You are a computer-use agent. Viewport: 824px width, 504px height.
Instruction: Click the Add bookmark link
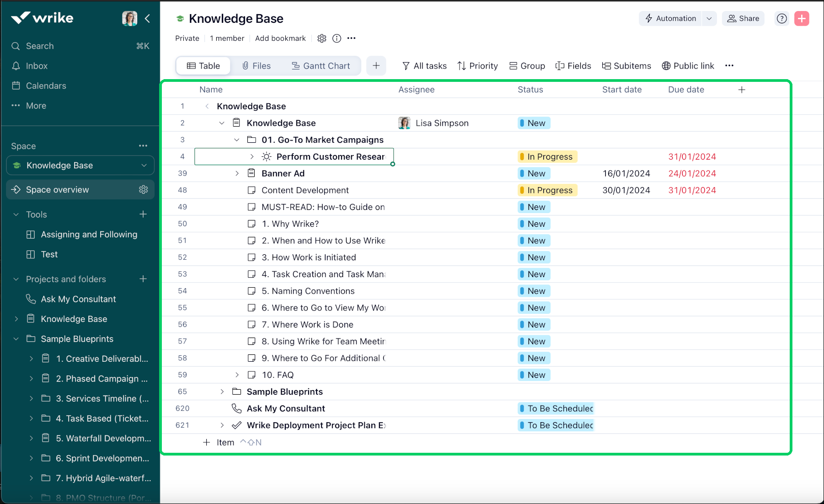[x=280, y=38]
